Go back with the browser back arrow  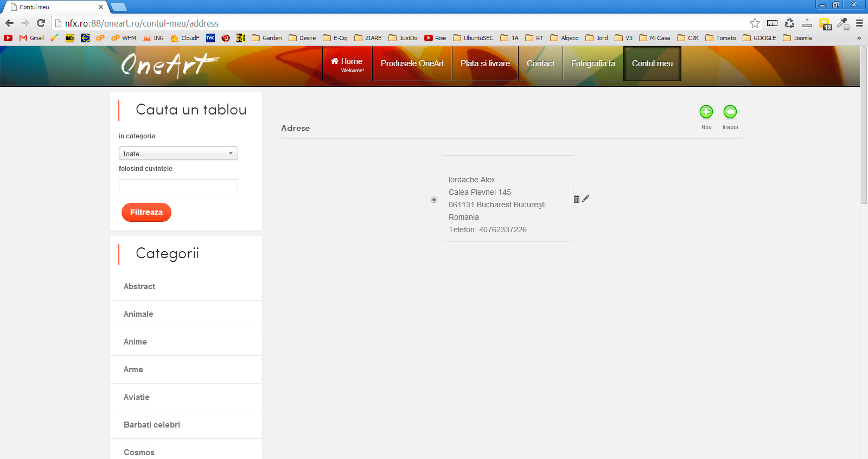coord(9,23)
